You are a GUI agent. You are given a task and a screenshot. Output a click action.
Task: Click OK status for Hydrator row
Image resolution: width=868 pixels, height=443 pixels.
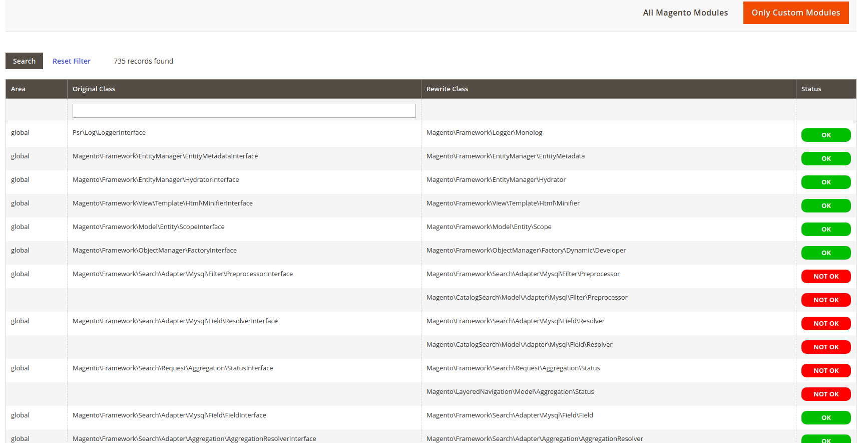826,182
